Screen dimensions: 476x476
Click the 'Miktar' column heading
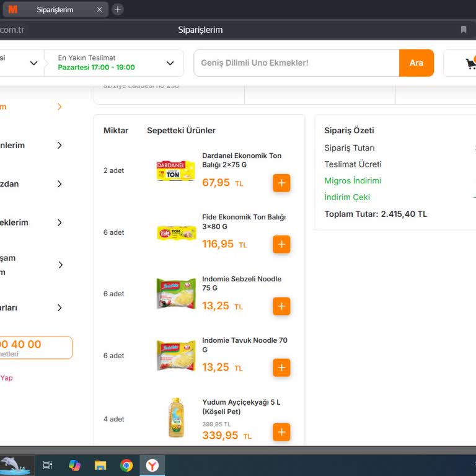[116, 131]
